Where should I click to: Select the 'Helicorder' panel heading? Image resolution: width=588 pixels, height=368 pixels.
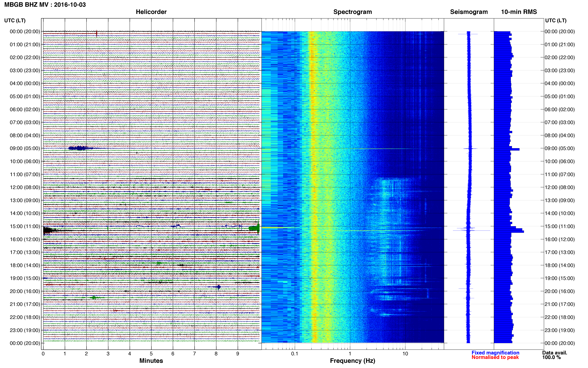point(151,12)
